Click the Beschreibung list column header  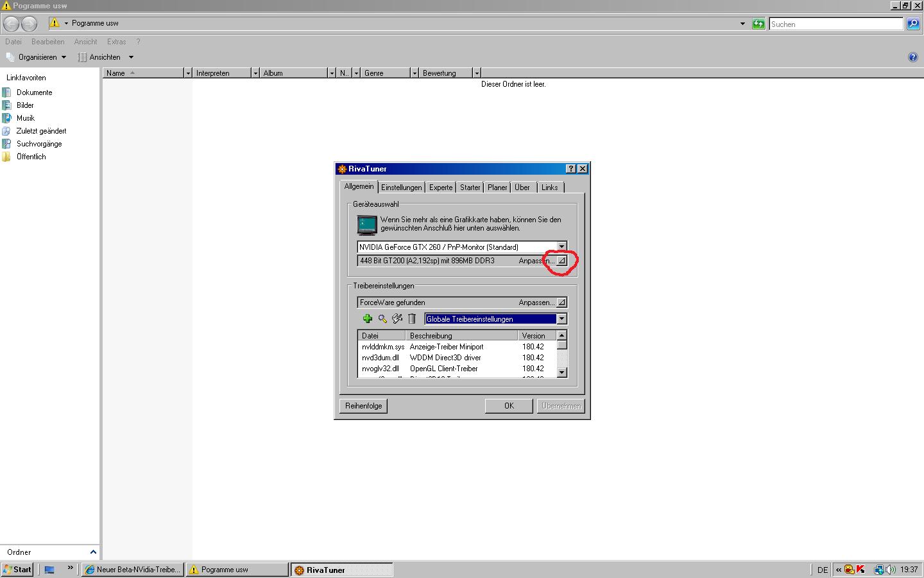click(x=461, y=336)
